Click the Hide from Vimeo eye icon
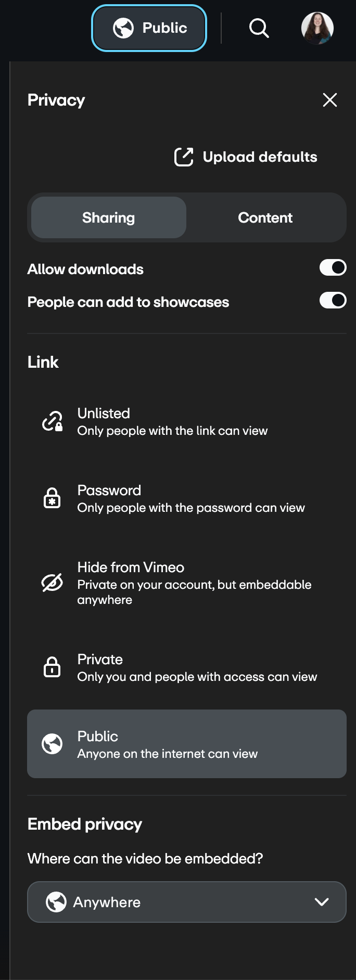This screenshot has height=980, width=356. point(52,583)
